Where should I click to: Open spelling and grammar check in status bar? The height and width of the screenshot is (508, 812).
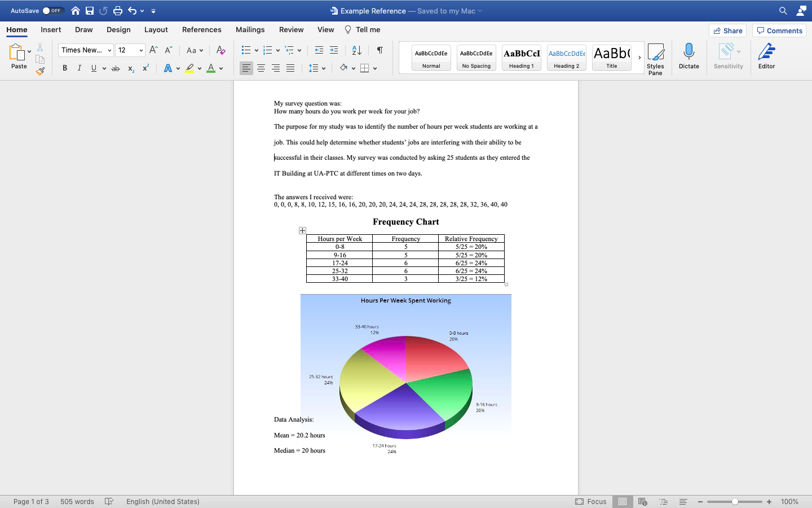109,501
